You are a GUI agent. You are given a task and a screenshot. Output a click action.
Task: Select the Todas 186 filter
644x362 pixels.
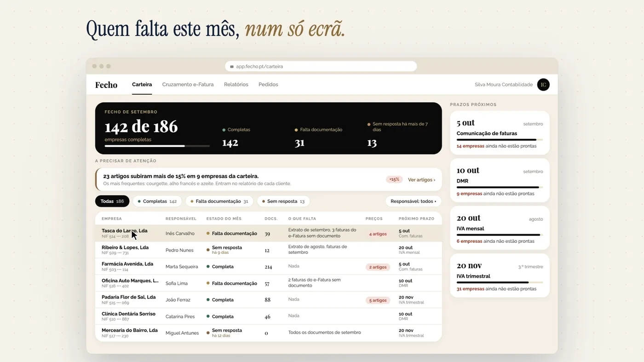coord(112,201)
